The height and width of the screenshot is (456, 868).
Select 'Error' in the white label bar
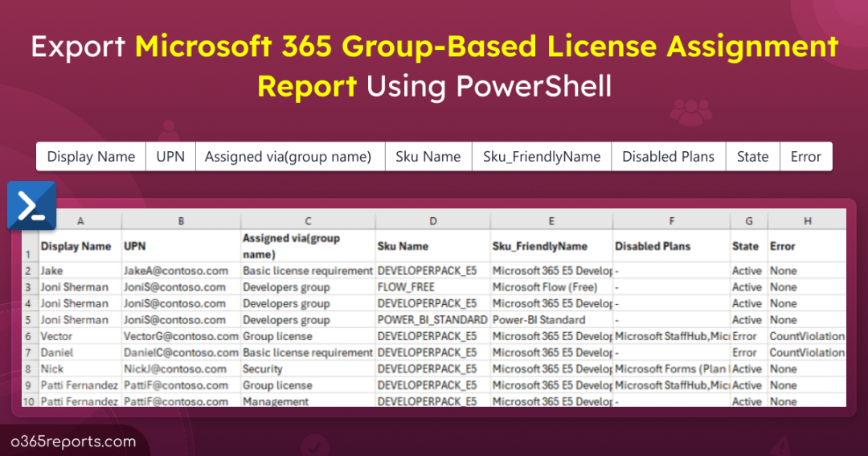(805, 157)
